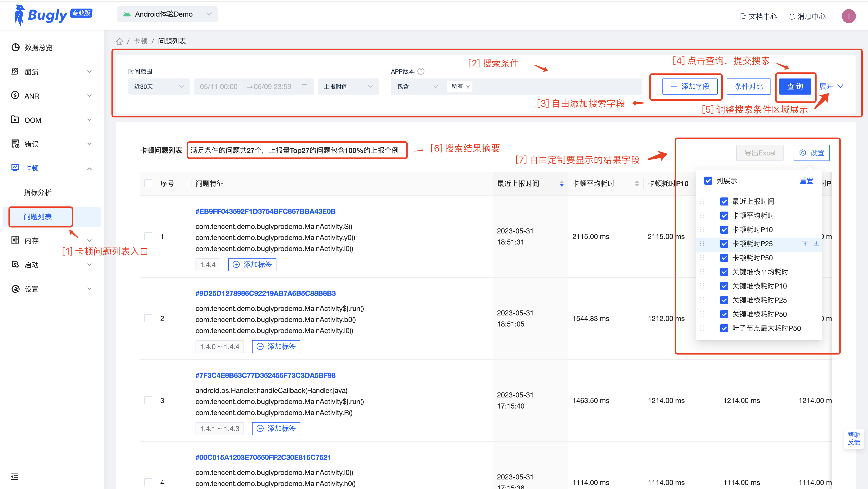Viewport: 868px width, 489px height.
Task: Open the 近30天 time range dropdown
Action: [x=159, y=87]
